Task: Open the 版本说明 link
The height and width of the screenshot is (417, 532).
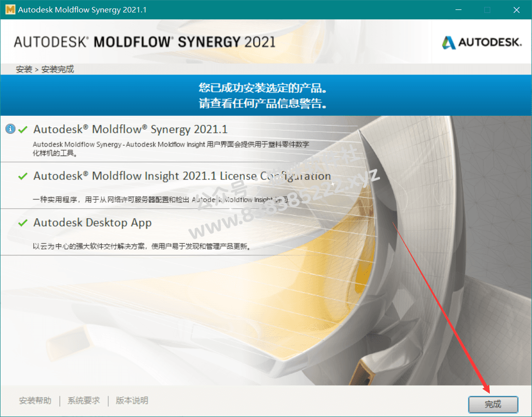Action: [132, 401]
